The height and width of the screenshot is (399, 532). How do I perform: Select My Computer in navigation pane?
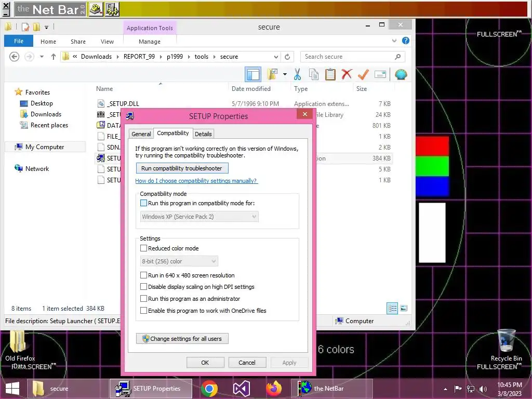click(45, 147)
